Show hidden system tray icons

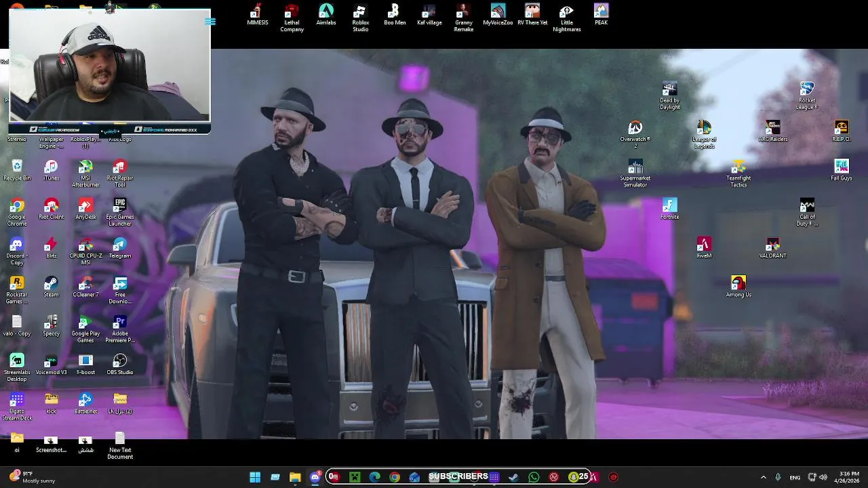763,477
